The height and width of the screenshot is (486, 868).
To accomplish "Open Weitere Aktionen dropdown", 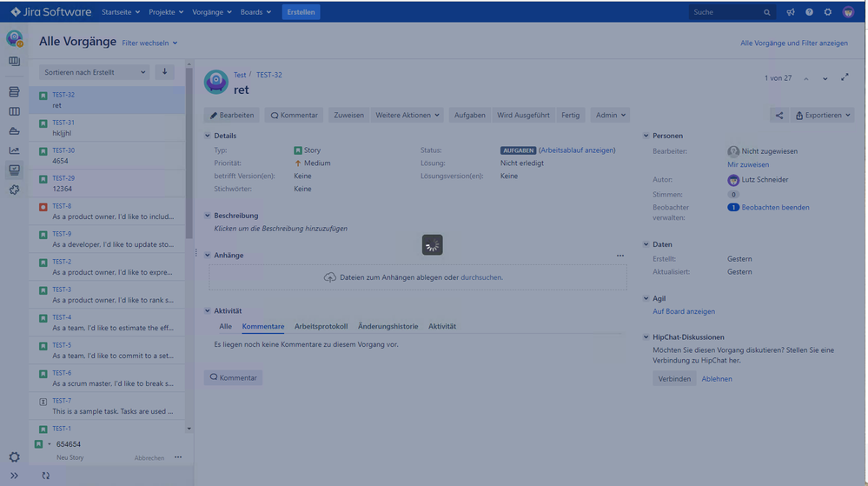I will coord(407,116).
